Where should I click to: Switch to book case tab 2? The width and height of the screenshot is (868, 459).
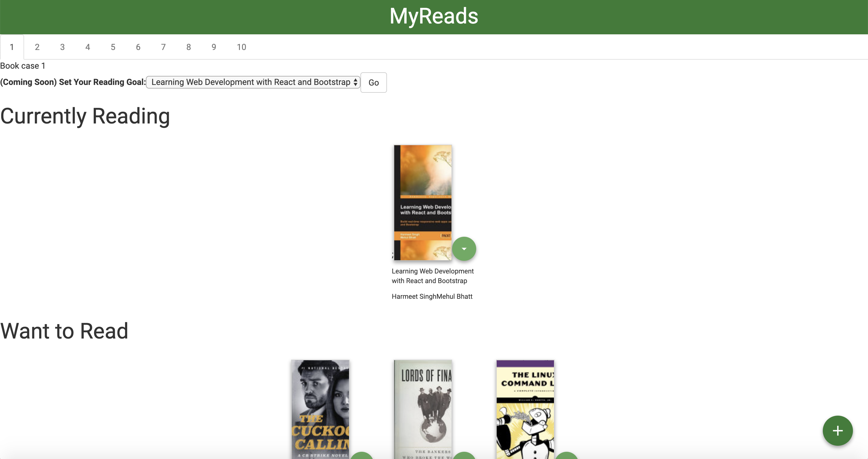coord(37,47)
